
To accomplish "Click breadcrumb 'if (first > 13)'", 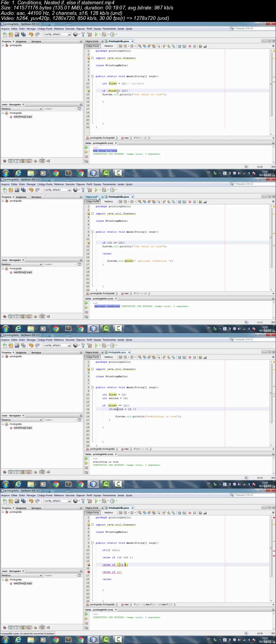I will [x=140, y=138].
